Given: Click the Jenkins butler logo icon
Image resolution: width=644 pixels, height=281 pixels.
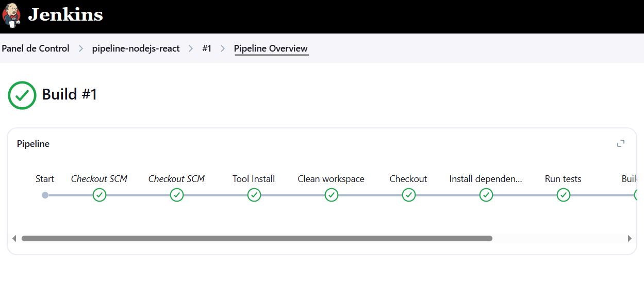Looking at the screenshot, I should pyautogui.click(x=12, y=15).
